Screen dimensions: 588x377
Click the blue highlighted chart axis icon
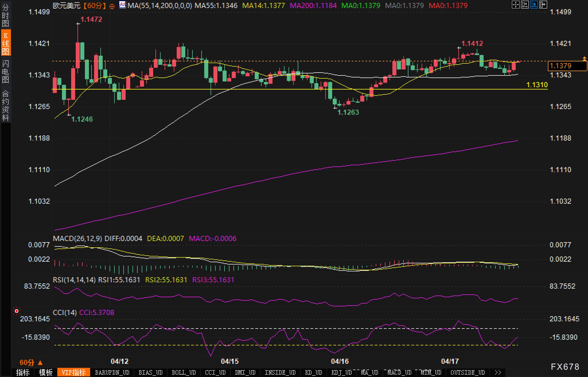point(534,5)
